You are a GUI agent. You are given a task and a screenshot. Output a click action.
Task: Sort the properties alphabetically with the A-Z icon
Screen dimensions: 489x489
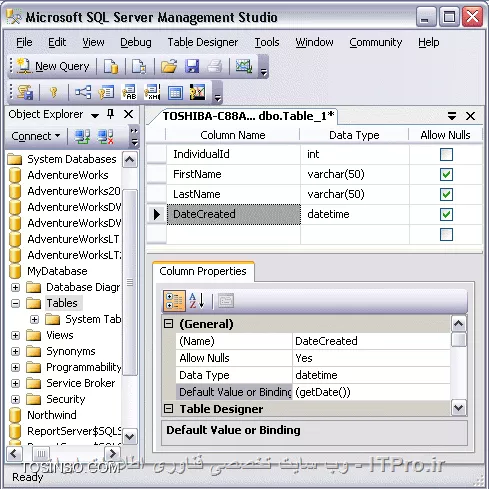click(x=197, y=301)
